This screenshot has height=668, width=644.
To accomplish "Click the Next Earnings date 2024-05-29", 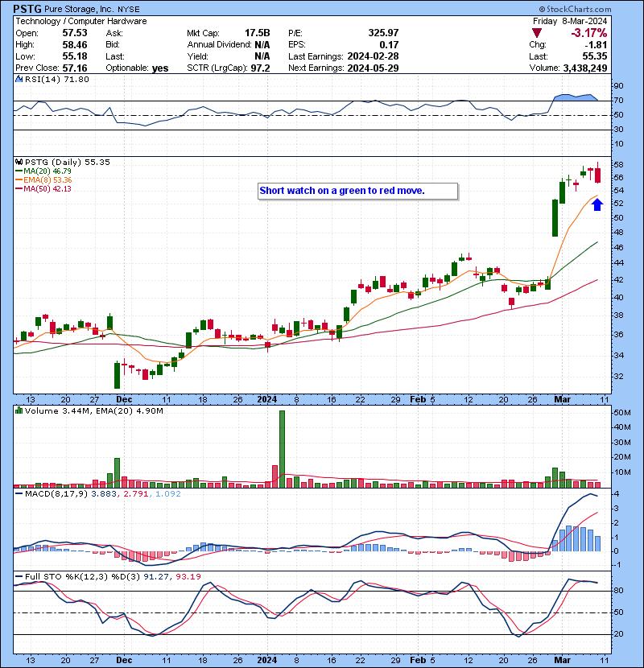I will (373, 68).
